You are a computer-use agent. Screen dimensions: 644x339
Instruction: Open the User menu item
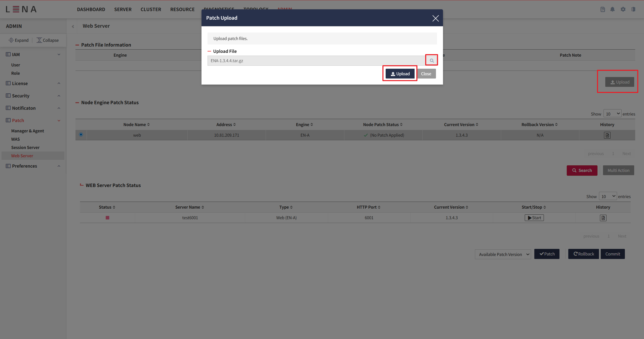pyautogui.click(x=16, y=65)
